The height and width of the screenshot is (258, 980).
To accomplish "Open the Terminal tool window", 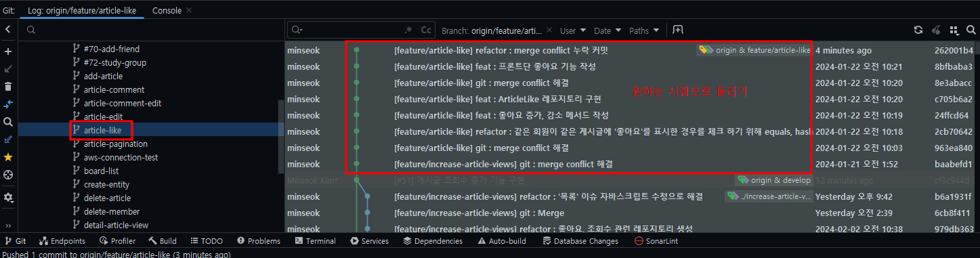I will tap(315, 241).
